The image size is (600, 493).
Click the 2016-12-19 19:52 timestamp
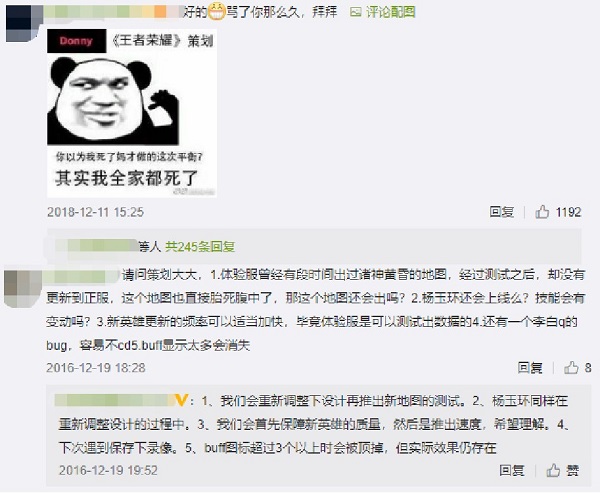point(108,470)
